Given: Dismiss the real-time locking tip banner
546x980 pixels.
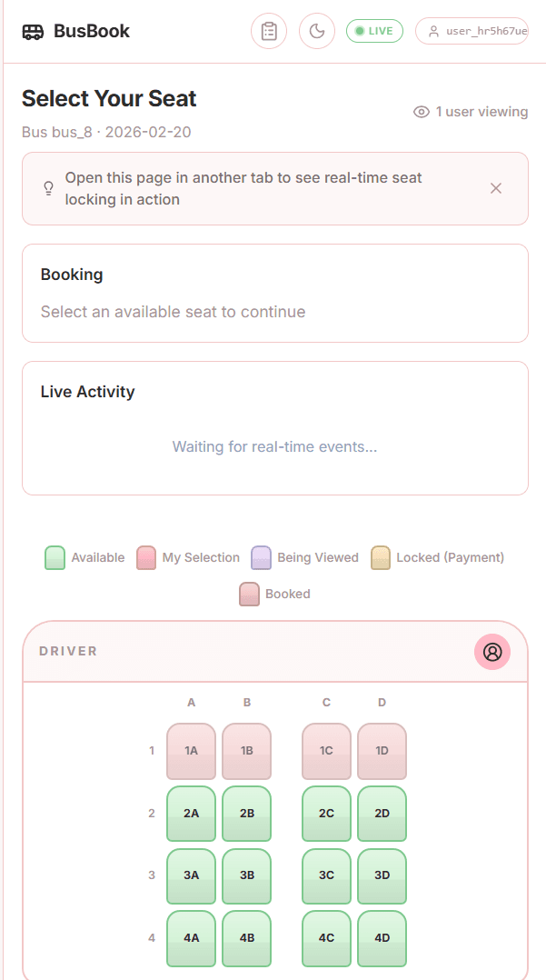Looking at the screenshot, I should click(496, 188).
